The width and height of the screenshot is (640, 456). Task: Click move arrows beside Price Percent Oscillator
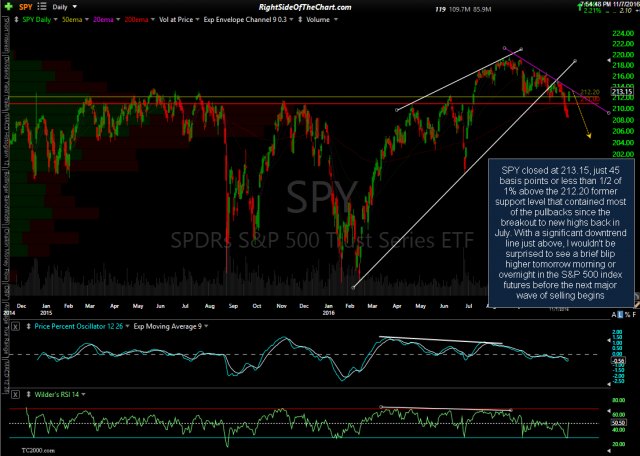29,327
